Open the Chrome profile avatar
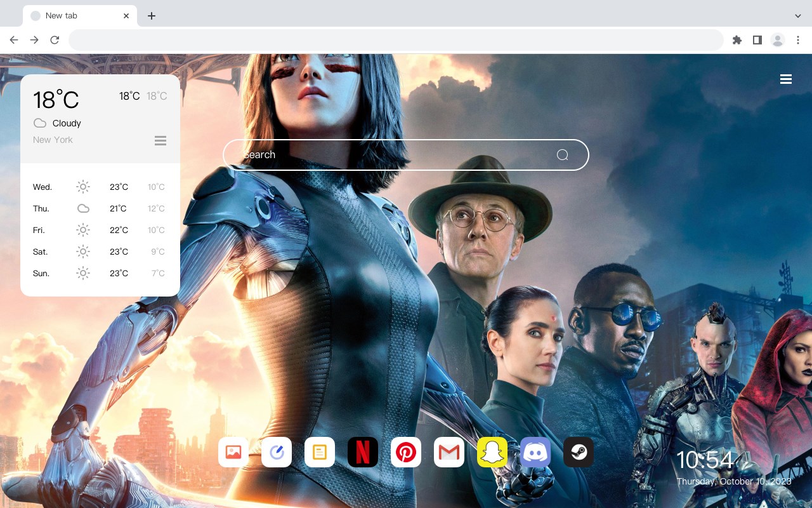This screenshot has width=812, height=508. coord(778,40)
